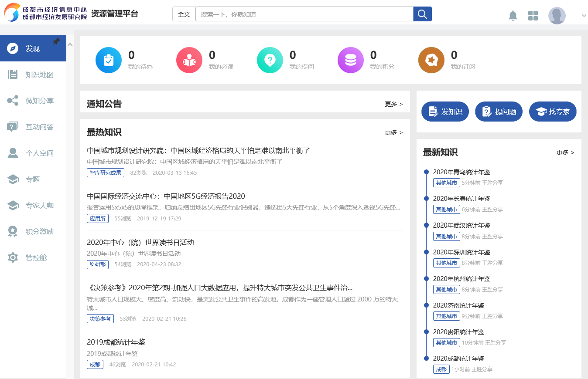588x379 pixels.
Task: Toggle the sidebar pin icon
Action: point(56,41)
